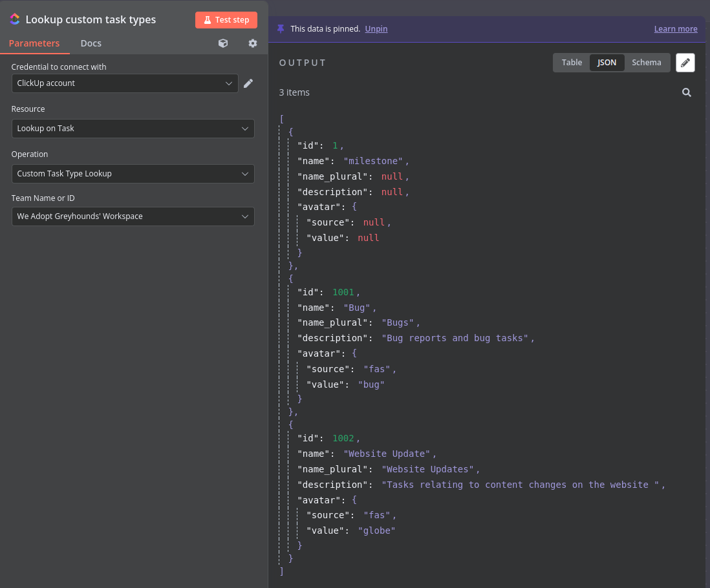The image size is (710, 588).
Task: Click "Bug reports and bug tasks" description
Action: (x=455, y=338)
